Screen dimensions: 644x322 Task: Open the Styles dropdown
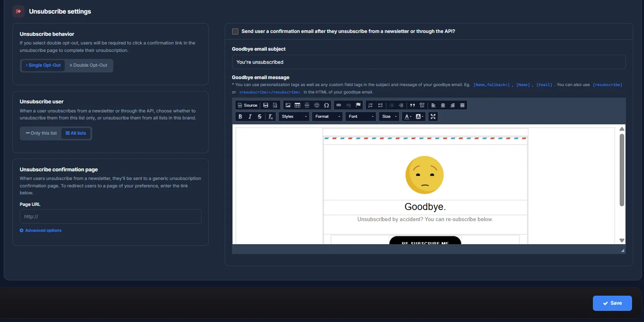coord(294,117)
